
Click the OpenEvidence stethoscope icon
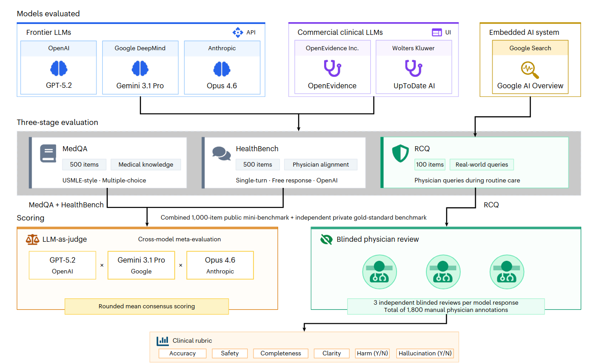[332, 68]
